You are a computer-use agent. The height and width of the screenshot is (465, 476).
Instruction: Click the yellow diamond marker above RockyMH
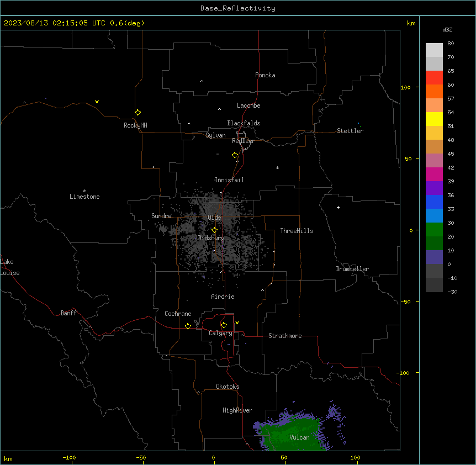point(137,113)
